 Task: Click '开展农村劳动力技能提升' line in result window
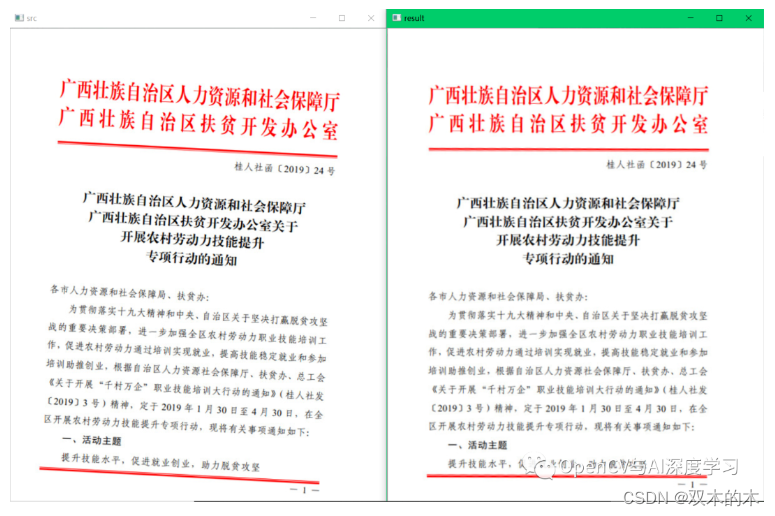pyautogui.click(x=568, y=240)
